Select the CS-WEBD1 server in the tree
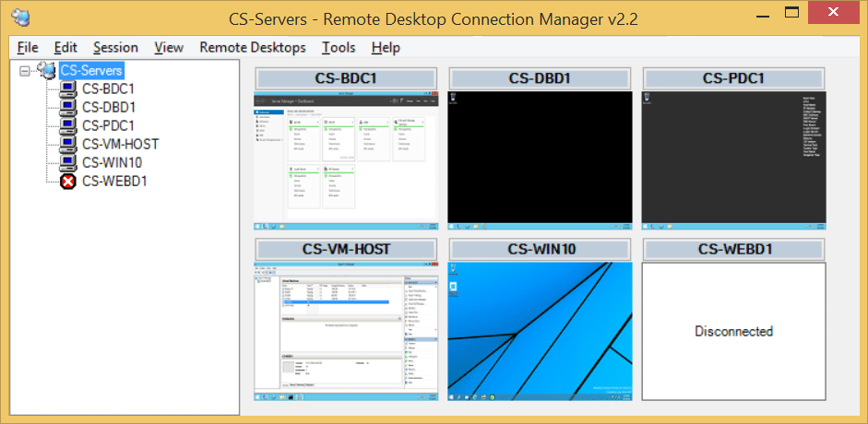This screenshot has height=424, width=868. [114, 182]
